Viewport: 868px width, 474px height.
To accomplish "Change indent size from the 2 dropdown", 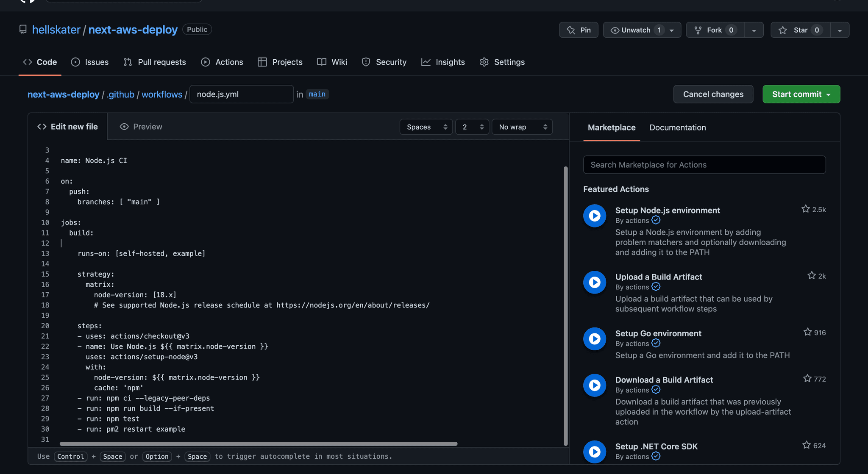I will 472,127.
